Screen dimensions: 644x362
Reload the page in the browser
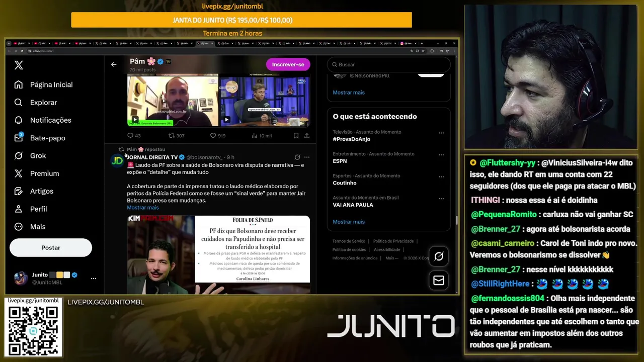[x=21, y=51]
